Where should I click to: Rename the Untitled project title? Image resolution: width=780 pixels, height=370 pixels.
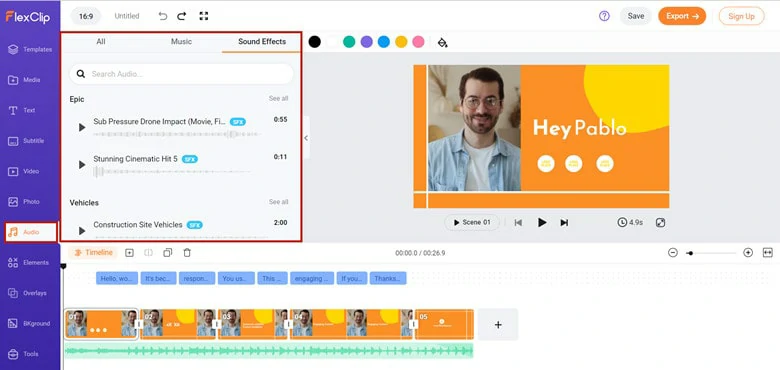(127, 16)
